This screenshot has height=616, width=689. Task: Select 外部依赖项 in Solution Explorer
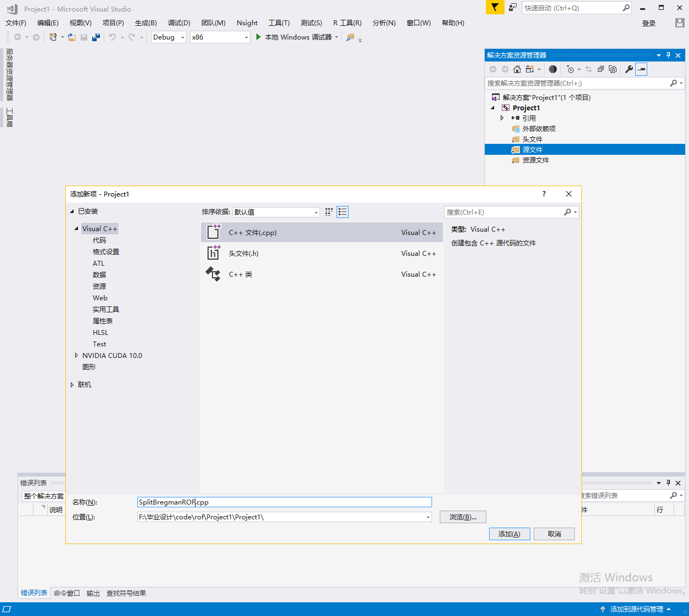[x=539, y=128]
